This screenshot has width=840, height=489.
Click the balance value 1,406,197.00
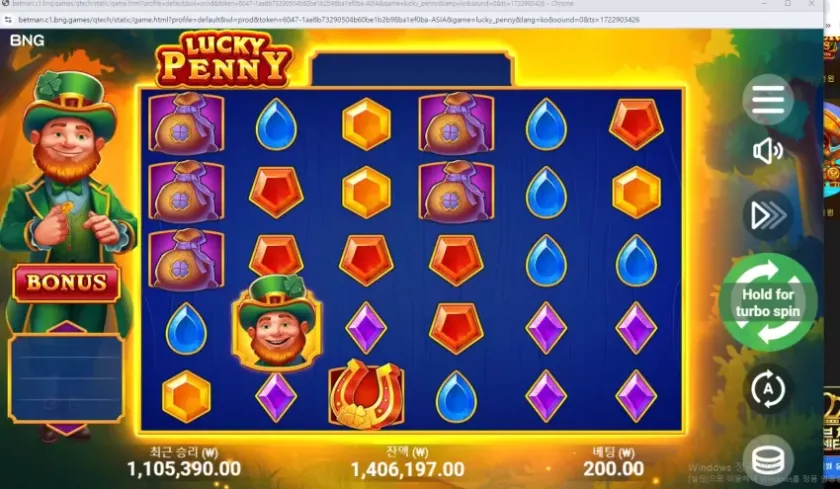point(407,470)
